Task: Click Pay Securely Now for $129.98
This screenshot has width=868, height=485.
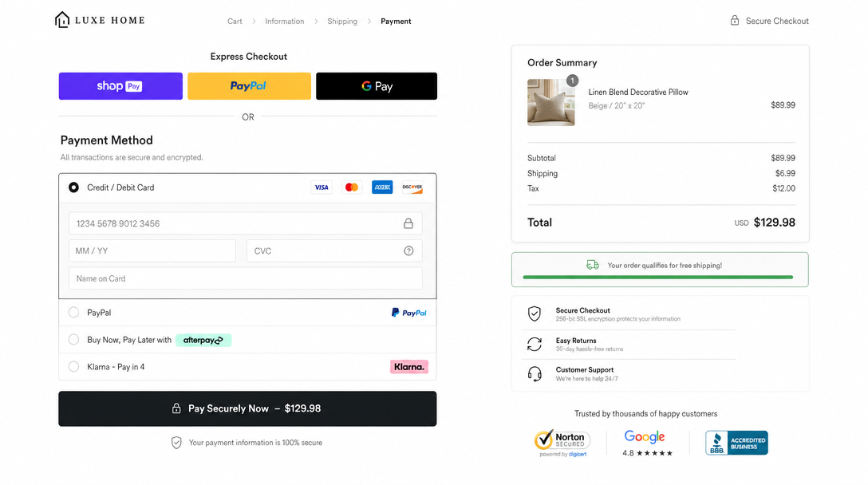Action: point(247,408)
